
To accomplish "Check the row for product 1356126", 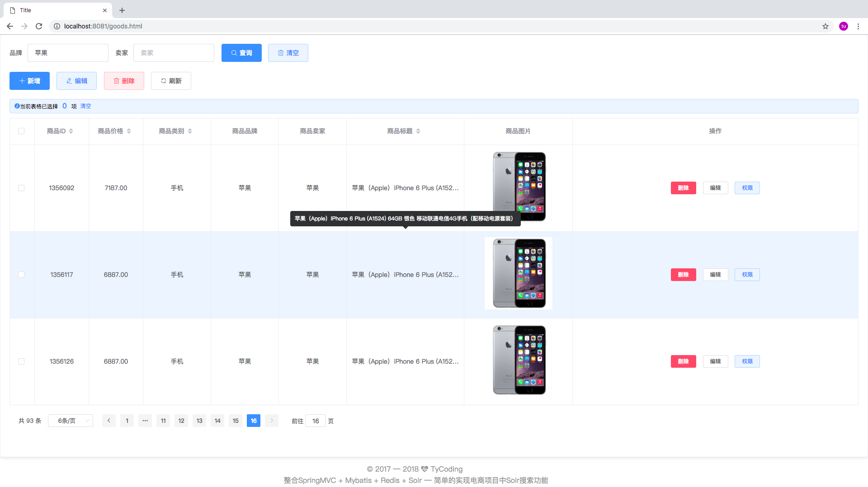I will (21, 361).
